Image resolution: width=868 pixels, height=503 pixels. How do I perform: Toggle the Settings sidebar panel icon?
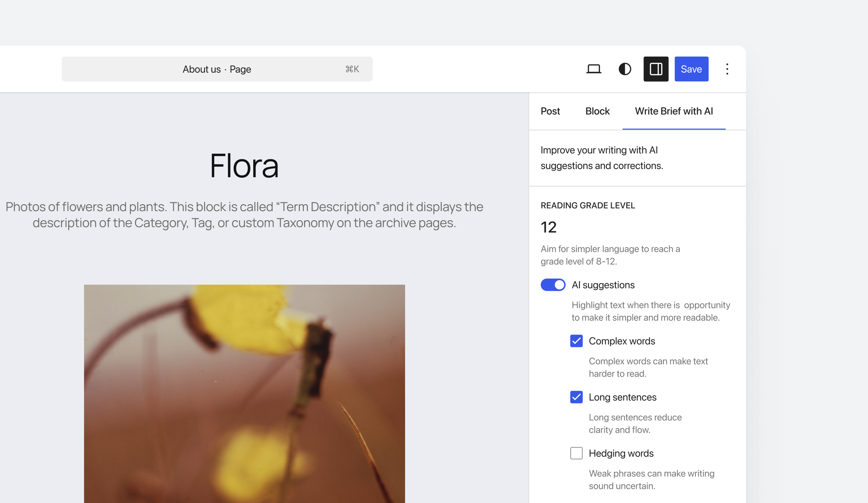tap(655, 69)
